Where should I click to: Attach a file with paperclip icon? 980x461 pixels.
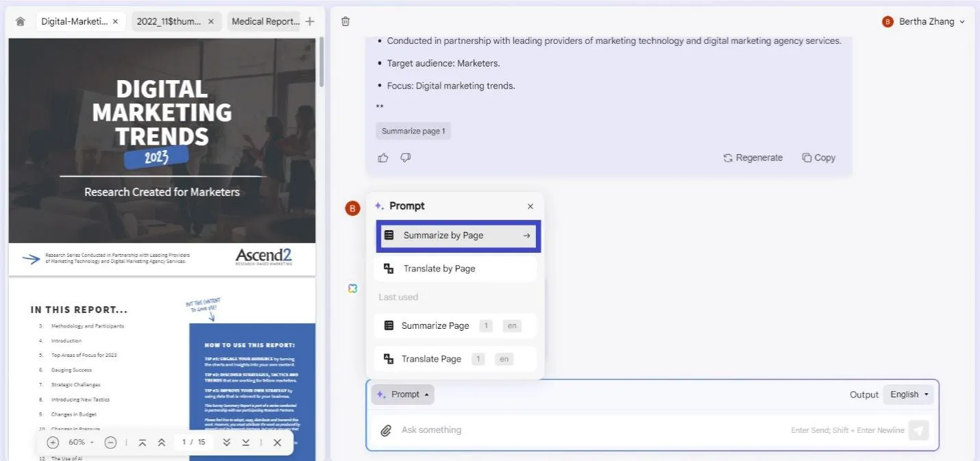pyautogui.click(x=386, y=430)
